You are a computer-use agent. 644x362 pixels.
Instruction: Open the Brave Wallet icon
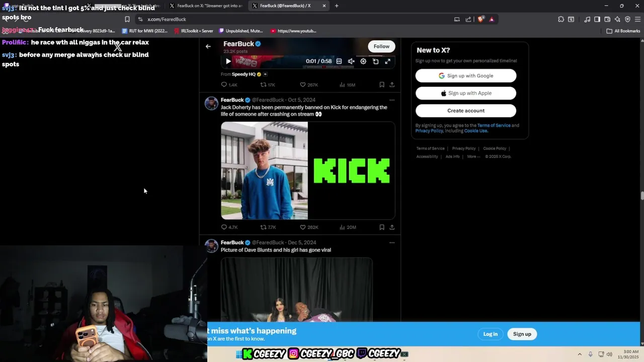click(607, 19)
